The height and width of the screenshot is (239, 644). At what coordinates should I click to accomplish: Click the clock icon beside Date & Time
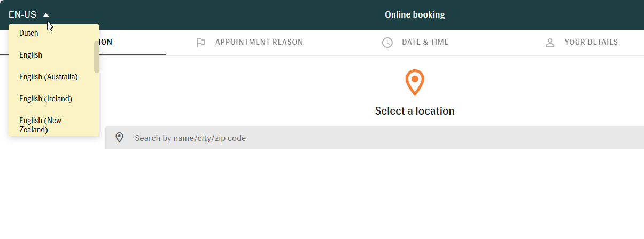(387, 43)
